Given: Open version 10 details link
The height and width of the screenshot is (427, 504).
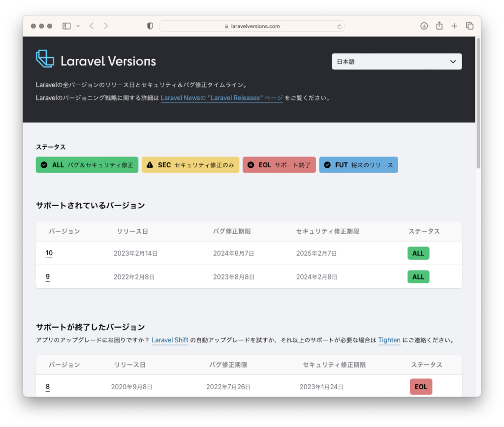Looking at the screenshot, I should point(49,253).
